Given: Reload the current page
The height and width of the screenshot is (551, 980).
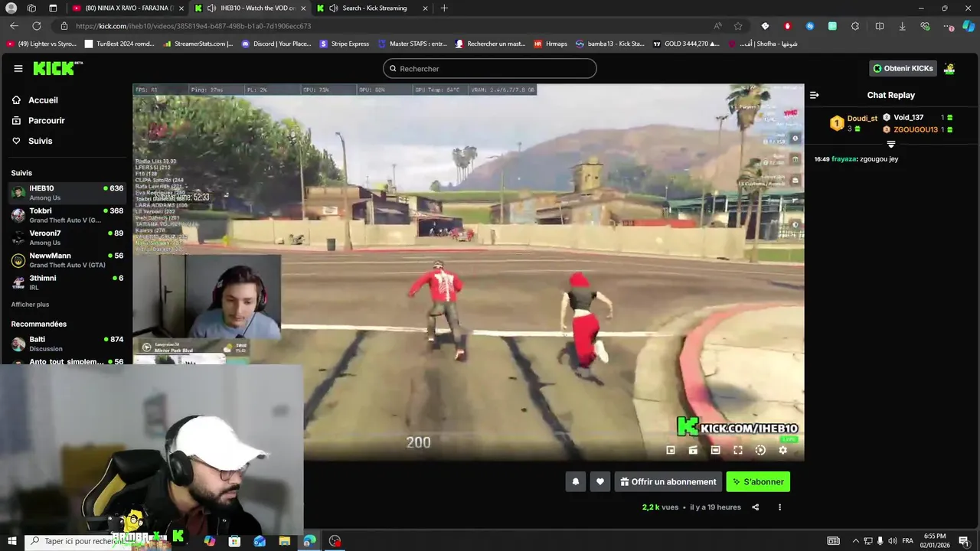Looking at the screenshot, I should point(36,26).
